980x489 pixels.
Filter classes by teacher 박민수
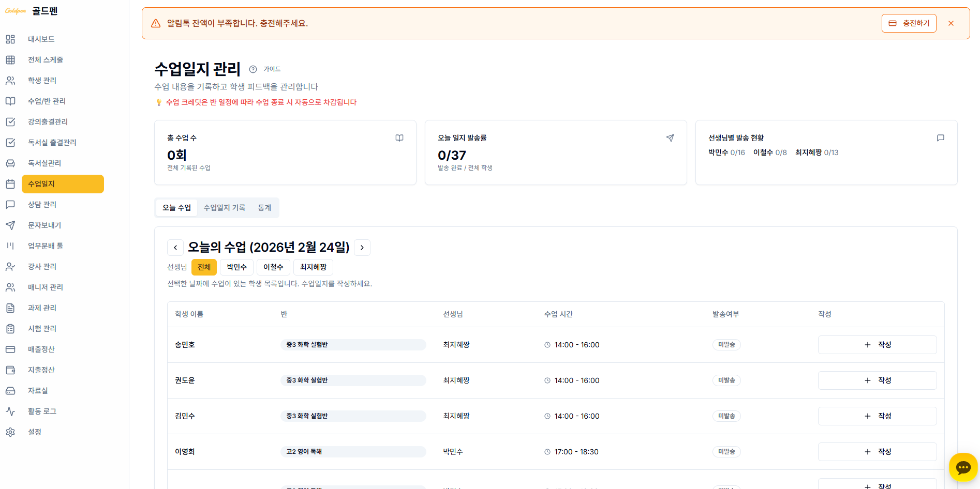(236, 267)
